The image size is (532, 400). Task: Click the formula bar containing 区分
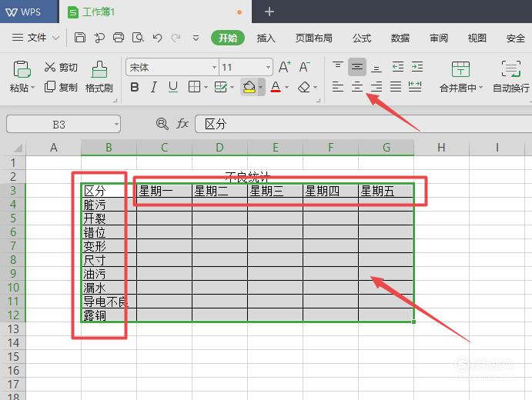(x=363, y=124)
